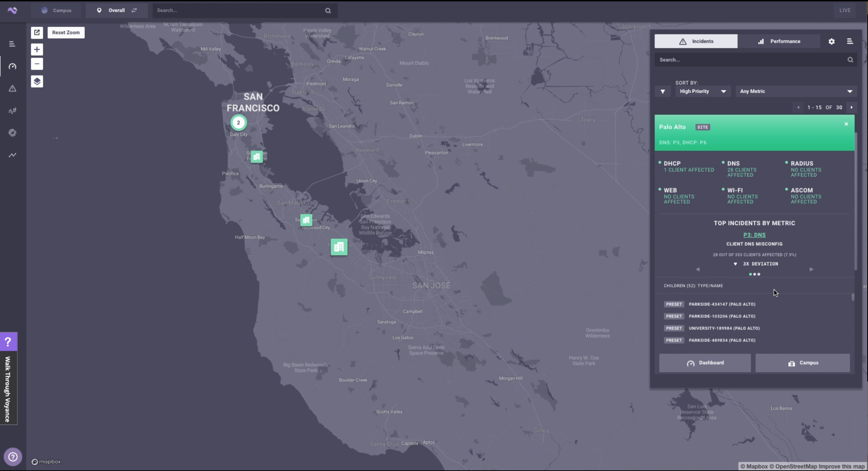
Task: Select the Incidents tab
Action: [x=696, y=41]
